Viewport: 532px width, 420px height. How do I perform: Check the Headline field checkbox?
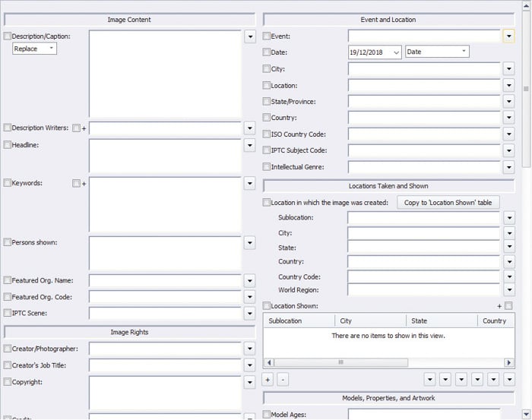click(x=7, y=145)
